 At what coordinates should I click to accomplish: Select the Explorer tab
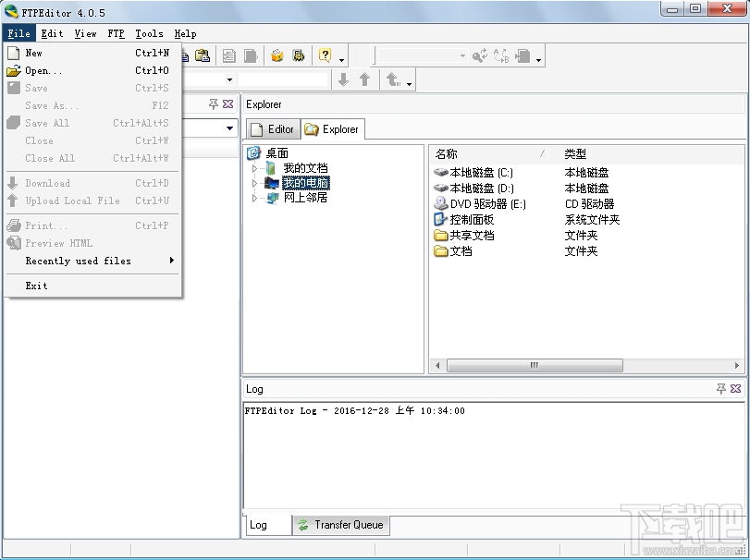[332, 129]
